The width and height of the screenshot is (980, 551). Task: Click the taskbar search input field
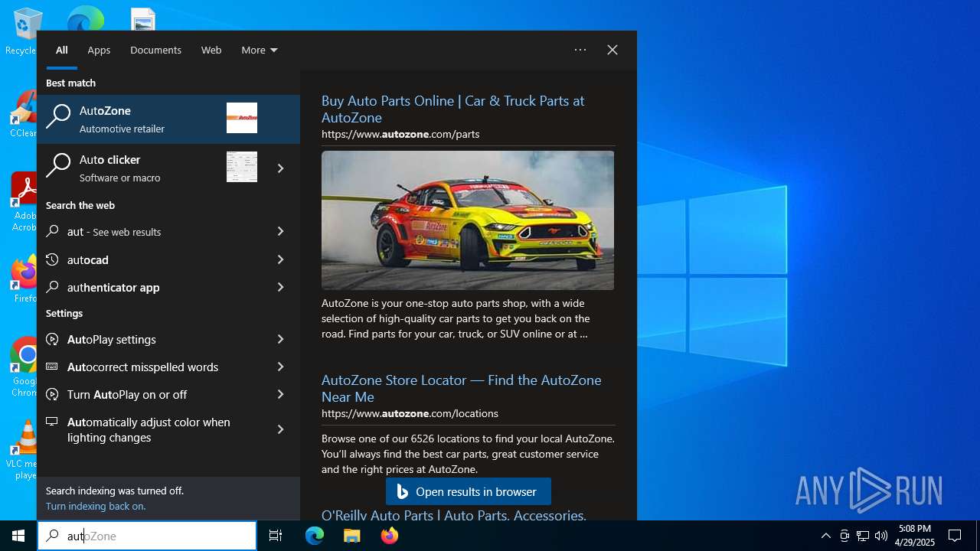coord(147,536)
